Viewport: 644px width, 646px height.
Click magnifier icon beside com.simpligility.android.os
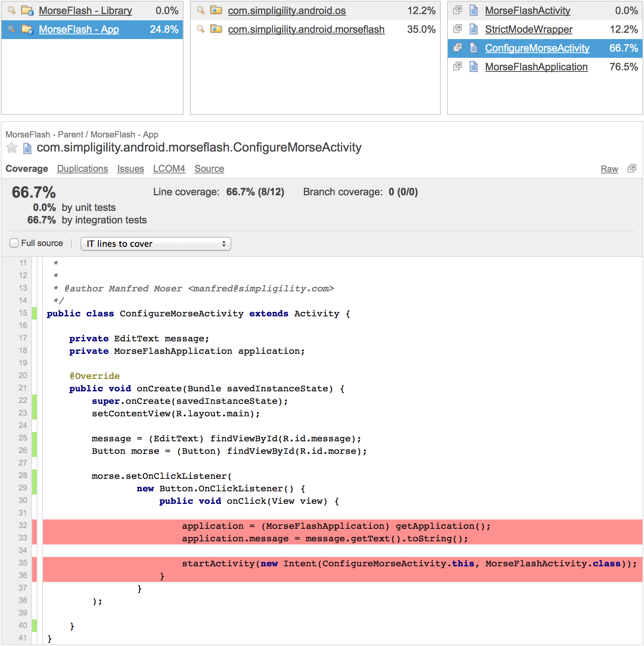pyautogui.click(x=200, y=10)
